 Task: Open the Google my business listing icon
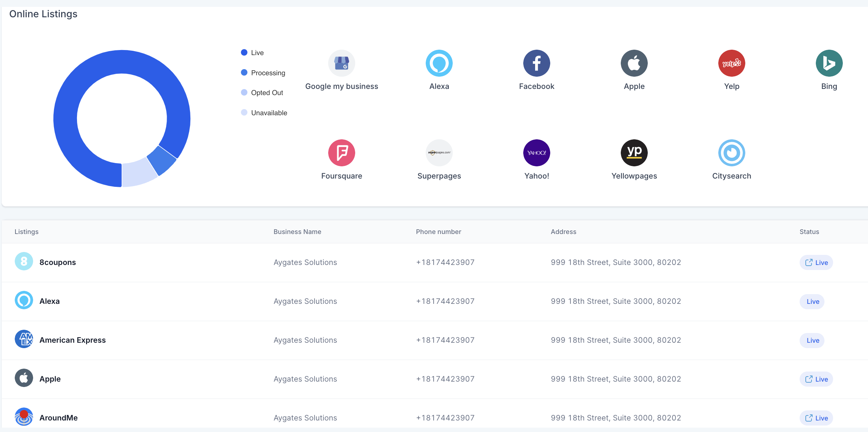pos(342,63)
